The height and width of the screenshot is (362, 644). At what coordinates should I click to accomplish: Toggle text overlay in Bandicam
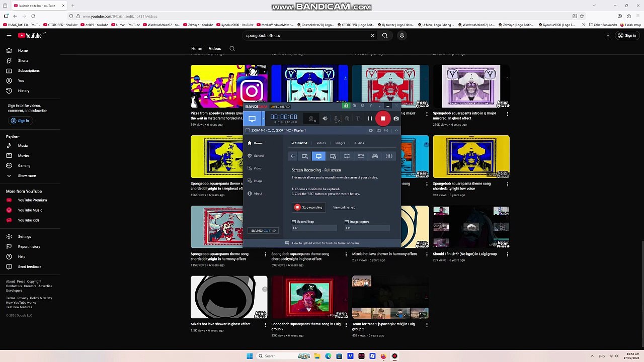[x=357, y=119]
